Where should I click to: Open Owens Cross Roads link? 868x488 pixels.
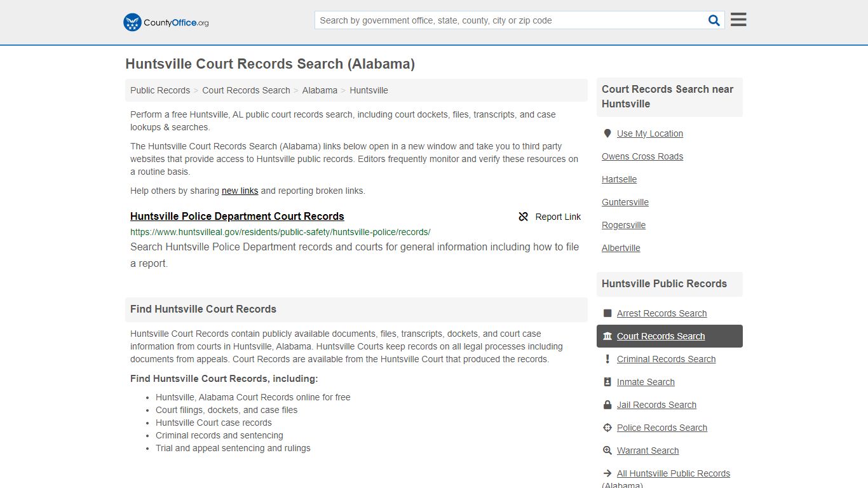[642, 156]
